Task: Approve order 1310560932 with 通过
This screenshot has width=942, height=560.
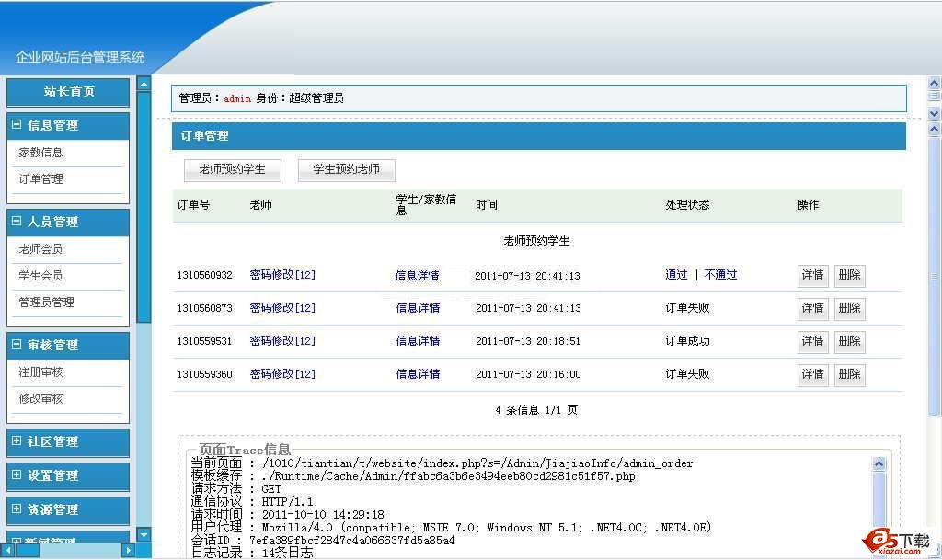Action: coord(676,275)
